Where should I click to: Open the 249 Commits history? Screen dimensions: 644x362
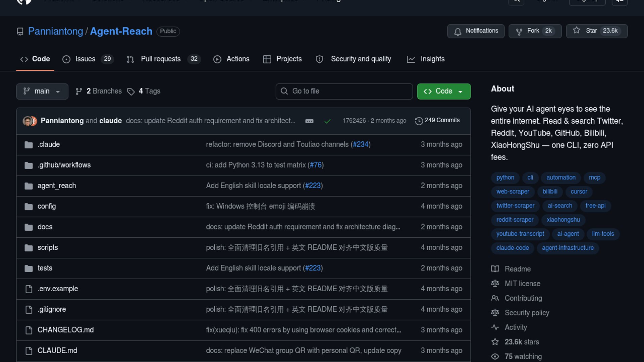437,120
